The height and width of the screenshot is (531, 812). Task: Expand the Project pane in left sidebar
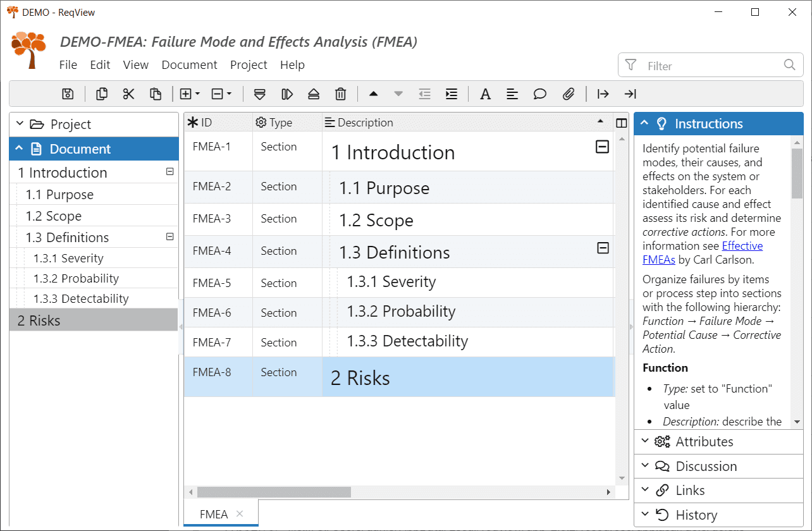(94, 125)
